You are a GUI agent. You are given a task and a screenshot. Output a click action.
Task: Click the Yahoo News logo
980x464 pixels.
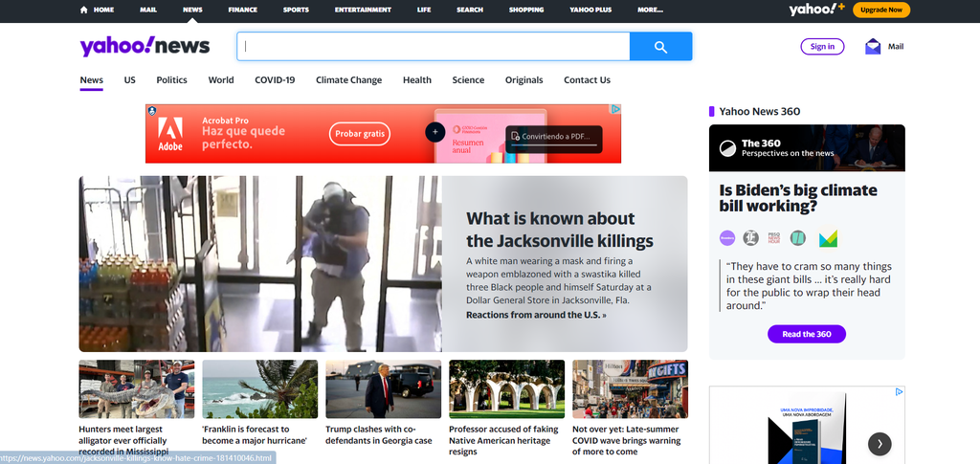145,47
